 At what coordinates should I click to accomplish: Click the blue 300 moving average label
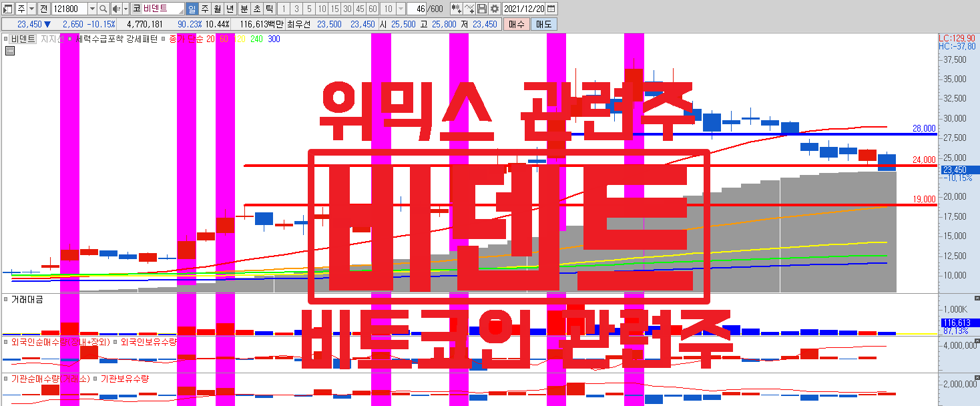[x=274, y=39]
